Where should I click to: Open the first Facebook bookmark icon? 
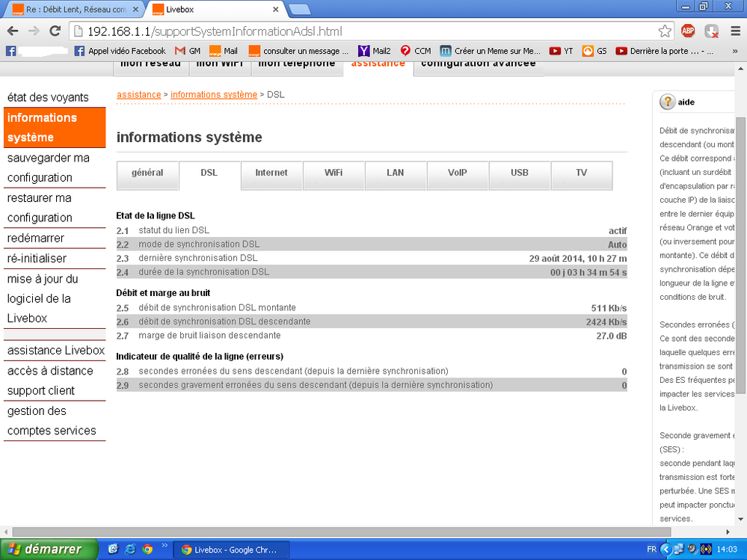pos(11,51)
